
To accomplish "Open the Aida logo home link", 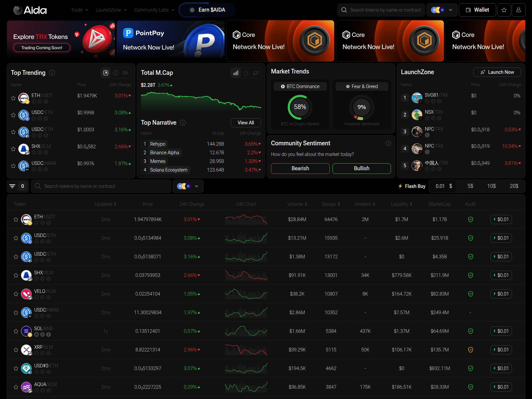I will click(x=30, y=10).
